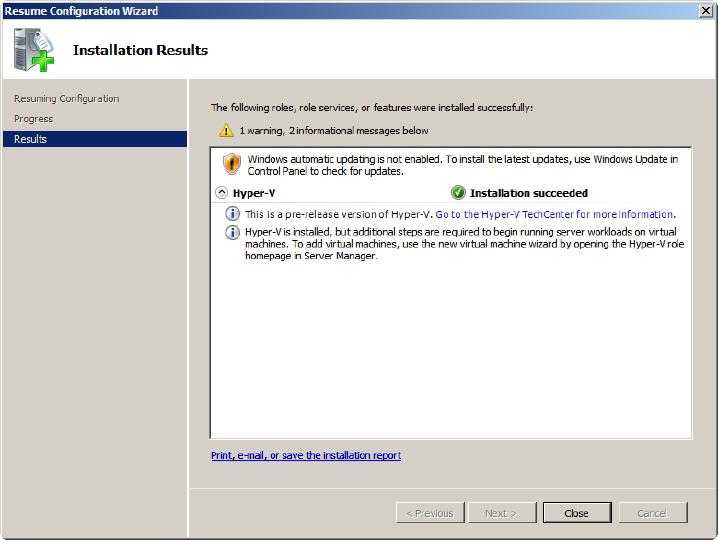Image resolution: width=718 pixels, height=540 pixels.
Task: Click the '1 warning, 2 informational messages below' text
Action: pyautogui.click(x=334, y=131)
